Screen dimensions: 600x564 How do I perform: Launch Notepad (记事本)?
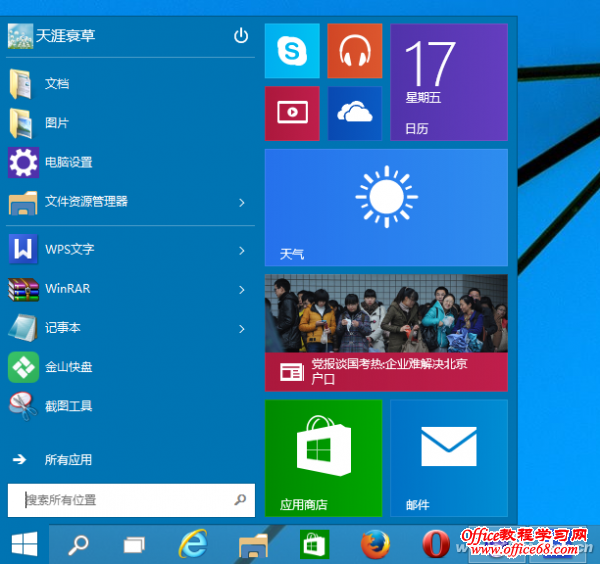click(119, 328)
